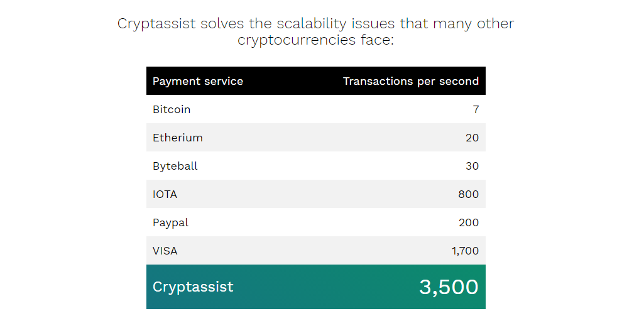Click the heading text 'cryptocurrencies face:'
This screenshot has height=323, width=644.
(315, 40)
